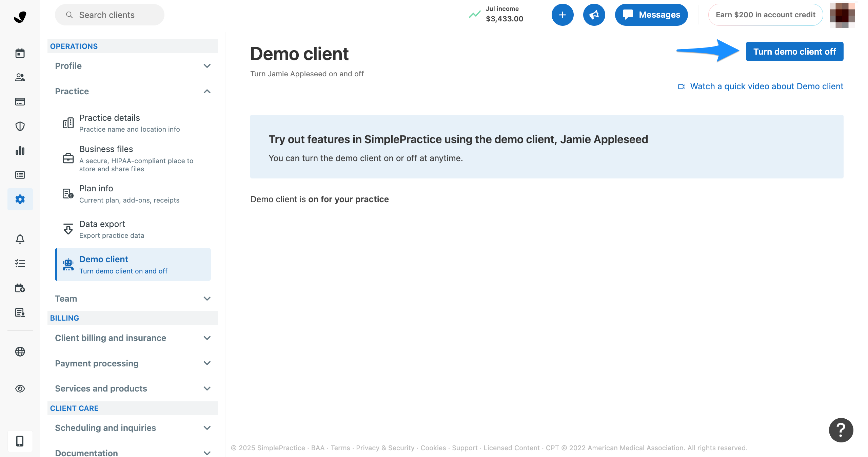Image resolution: width=868 pixels, height=457 pixels.
Task: Open the help question mark bubble
Action: [841, 430]
